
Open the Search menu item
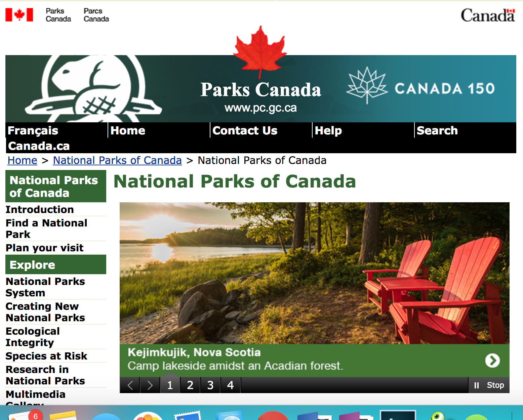coord(437,130)
